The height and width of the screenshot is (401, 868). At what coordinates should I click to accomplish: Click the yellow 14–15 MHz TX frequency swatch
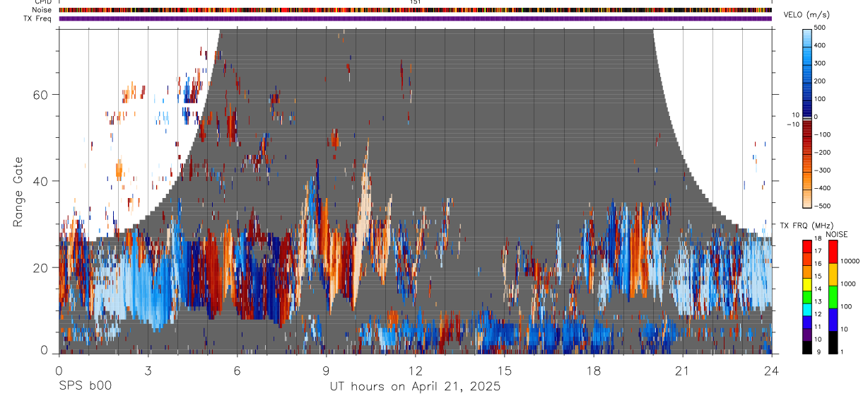click(807, 285)
